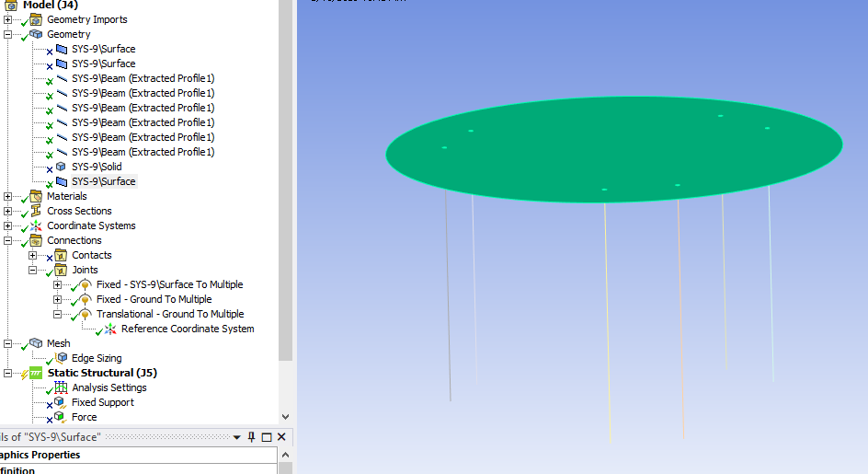The width and height of the screenshot is (868, 474).
Task: Click the Geometry Imports folder icon
Action: point(36,20)
